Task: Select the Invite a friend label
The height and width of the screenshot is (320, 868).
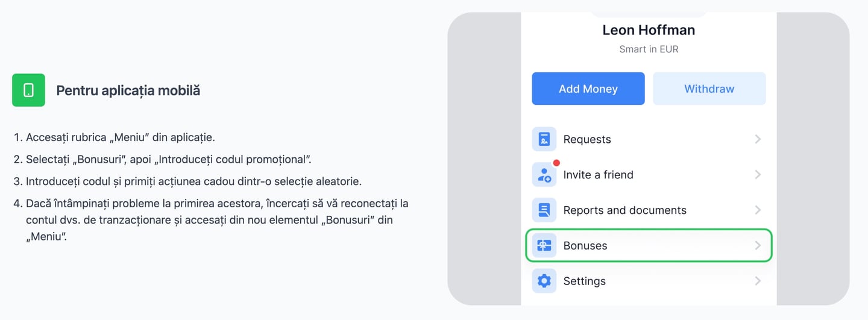Action: coord(598,175)
